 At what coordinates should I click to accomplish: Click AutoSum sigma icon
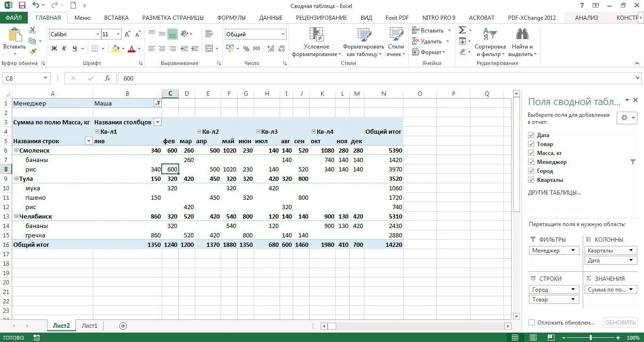click(462, 30)
